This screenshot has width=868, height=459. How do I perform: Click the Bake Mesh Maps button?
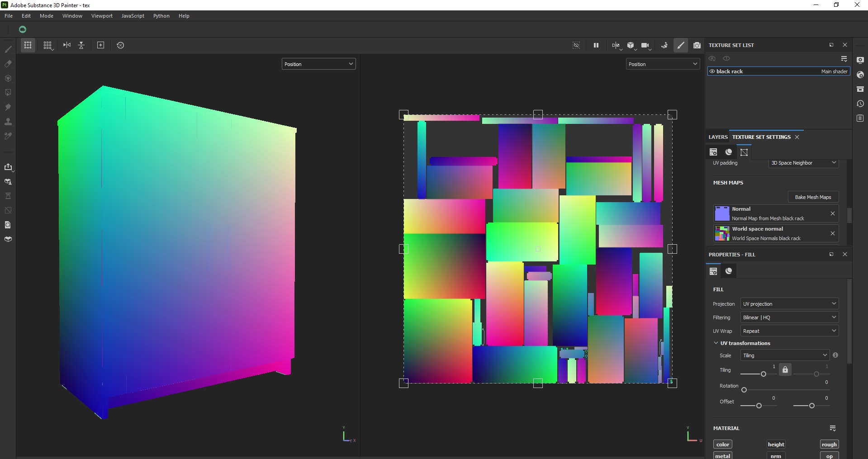point(813,197)
